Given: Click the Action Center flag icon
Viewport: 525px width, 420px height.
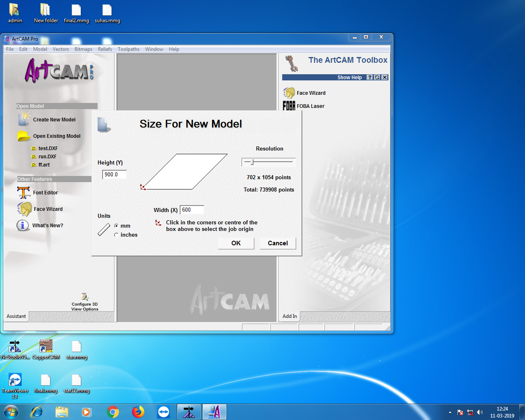Looking at the screenshot, I should tap(460, 412).
